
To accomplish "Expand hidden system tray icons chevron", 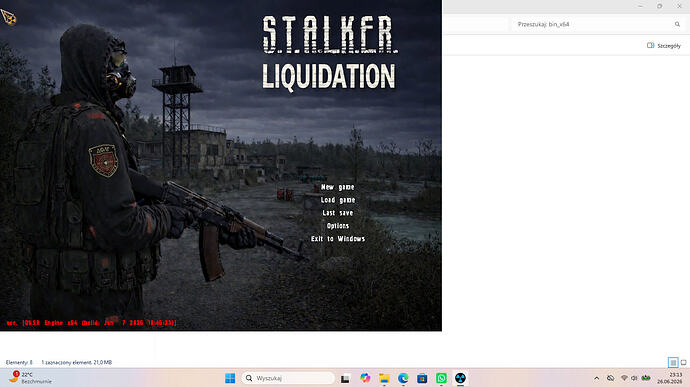I will 596,378.
